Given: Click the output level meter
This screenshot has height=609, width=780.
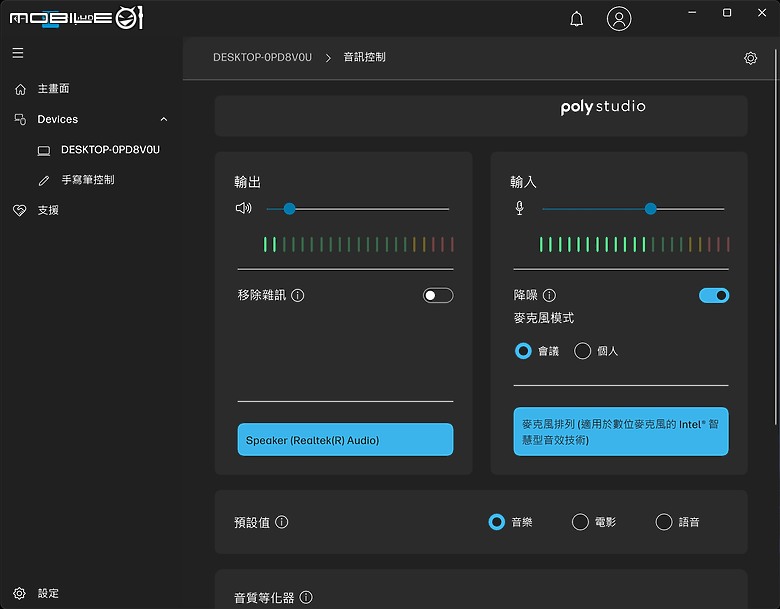Looking at the screenshot, I should pyautogui.click(x=358, y=244).
